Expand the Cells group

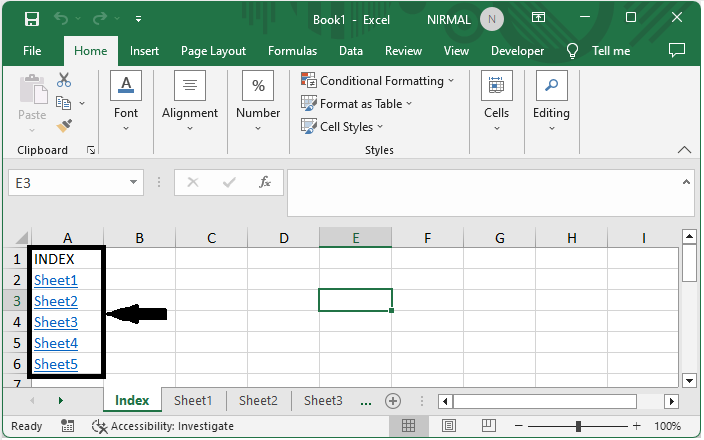pos(497,102)
